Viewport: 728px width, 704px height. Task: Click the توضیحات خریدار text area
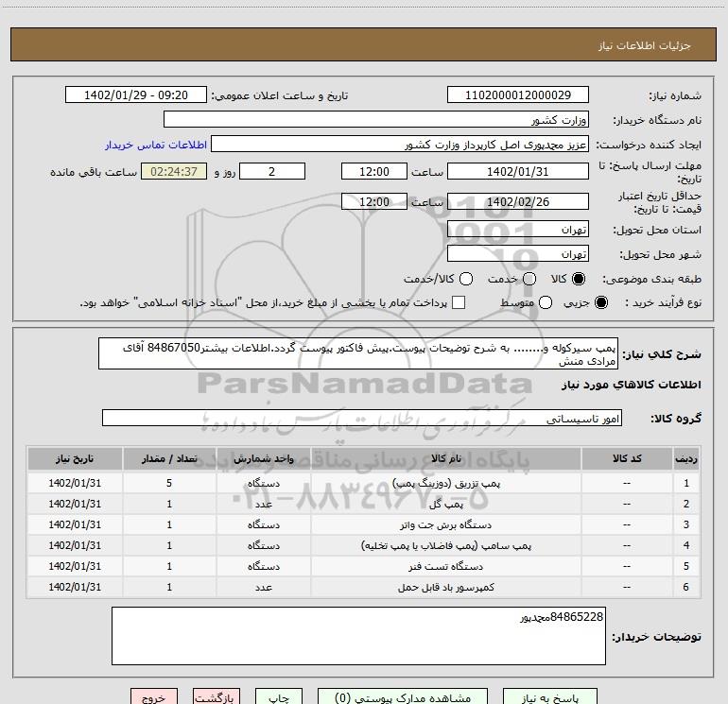coord(358,636)
